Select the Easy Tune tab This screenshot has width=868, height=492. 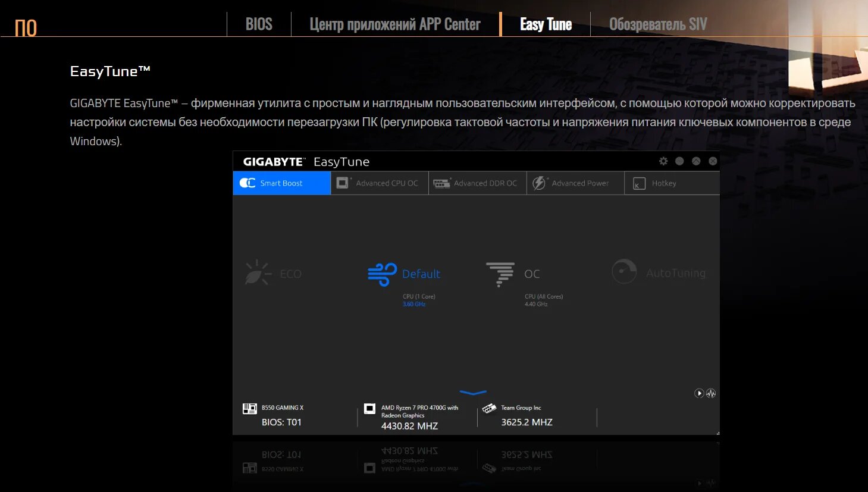(546, 24)
